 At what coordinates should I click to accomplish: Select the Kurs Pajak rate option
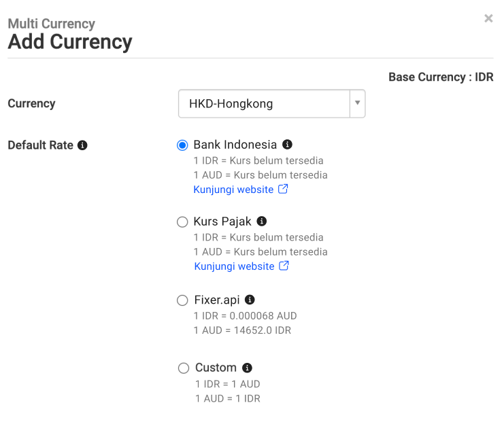182,222
